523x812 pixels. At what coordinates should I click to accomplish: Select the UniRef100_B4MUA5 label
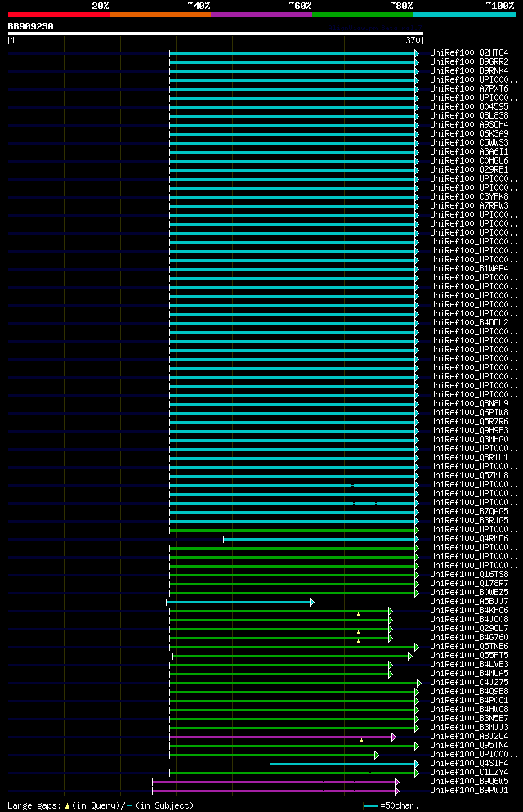click(469, 674)
